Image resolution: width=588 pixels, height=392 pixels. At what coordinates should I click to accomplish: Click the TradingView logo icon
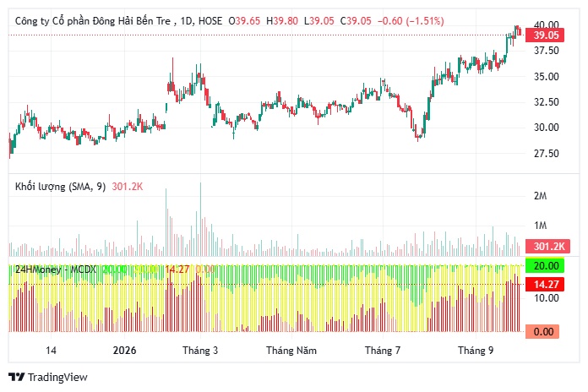coord(17,377)
